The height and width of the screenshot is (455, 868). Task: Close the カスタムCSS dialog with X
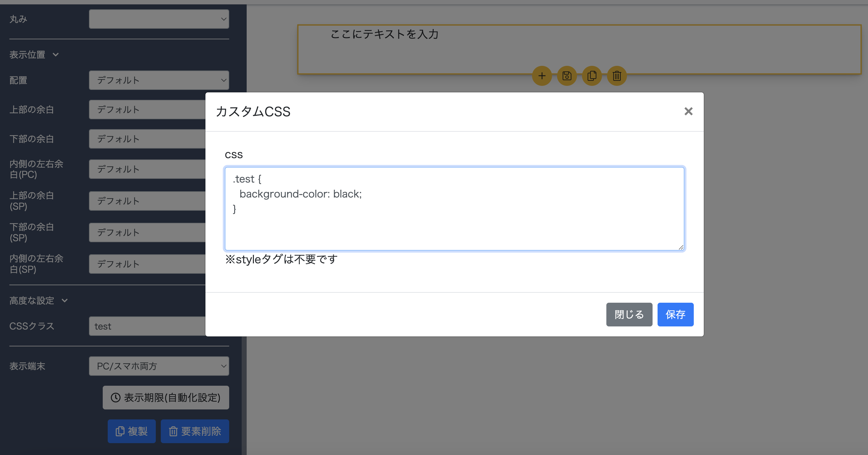tap(688, 111)
